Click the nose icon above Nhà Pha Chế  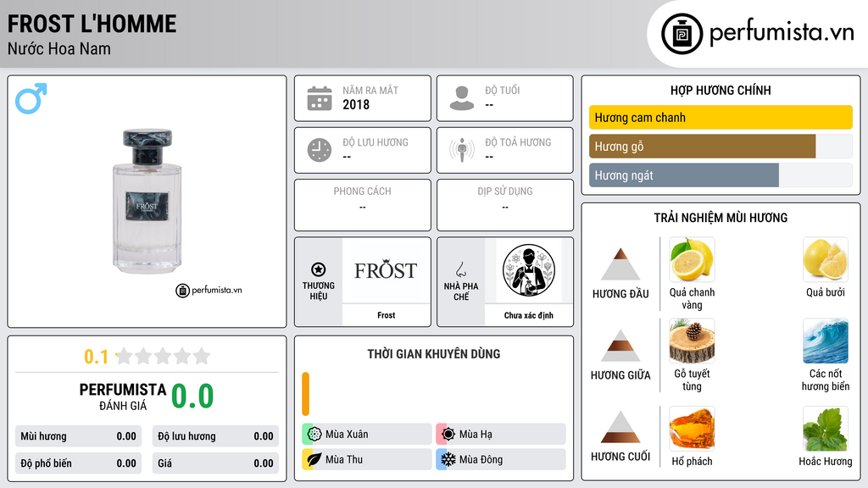(460, 269)
